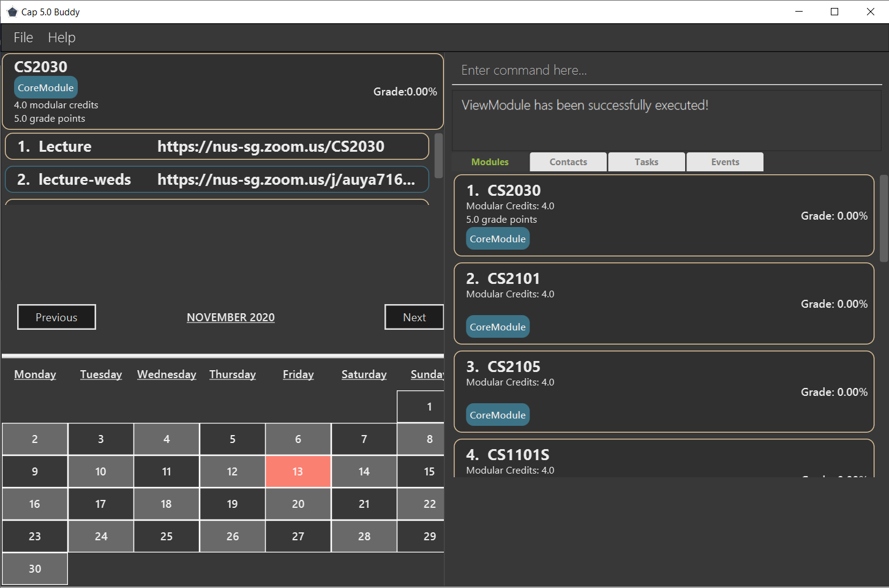Click calendar date 9
Image resolution: width=889 pixels, height=588 pixels.
point(35,471)
